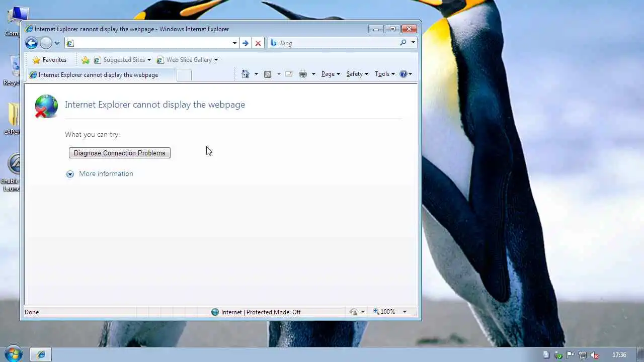Click 'Done' in the status bar

tap(32, 312)
